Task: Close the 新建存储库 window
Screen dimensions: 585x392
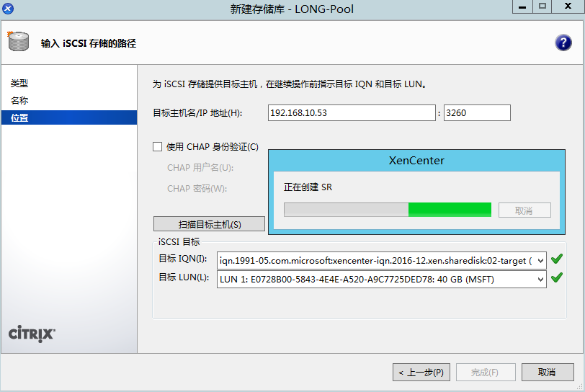Action: tap(568, 6)
